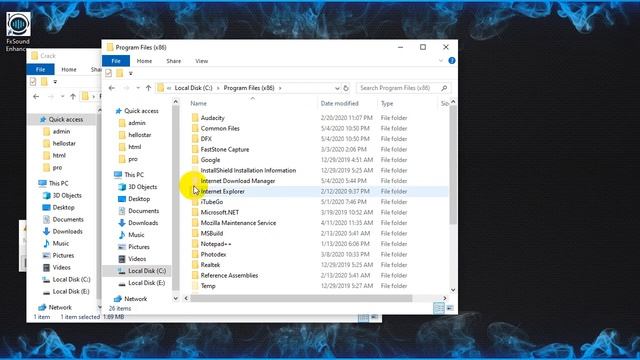Viewport: 640px width, 360px height.
Task: Select Audacity folder icon
Action: click(x=195, y=118)
